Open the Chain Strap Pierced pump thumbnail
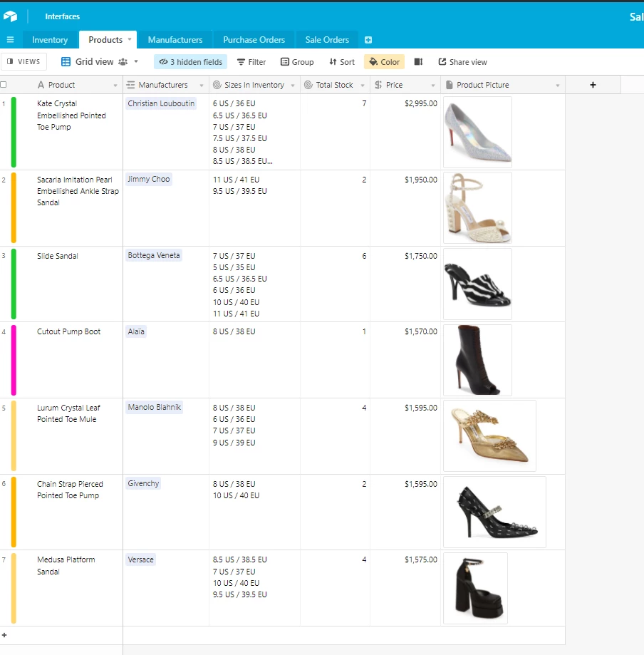This screenshot has width=644, height=655. click(x=494, y=512)
